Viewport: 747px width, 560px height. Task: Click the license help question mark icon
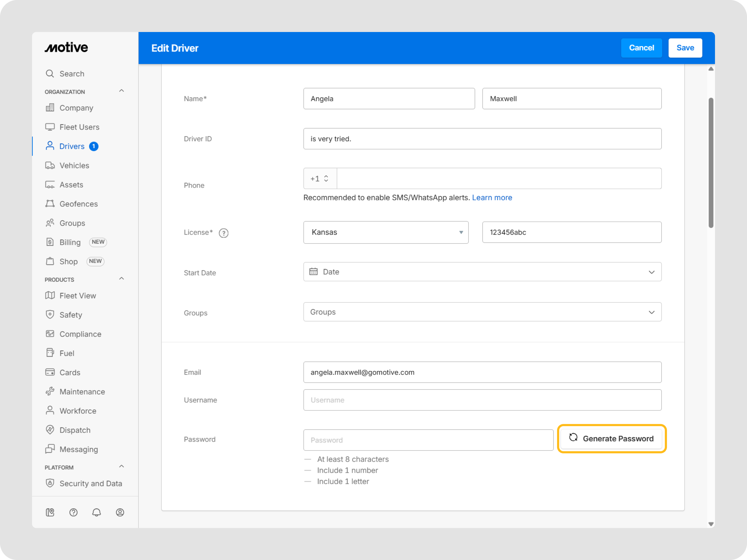point(224,233)
